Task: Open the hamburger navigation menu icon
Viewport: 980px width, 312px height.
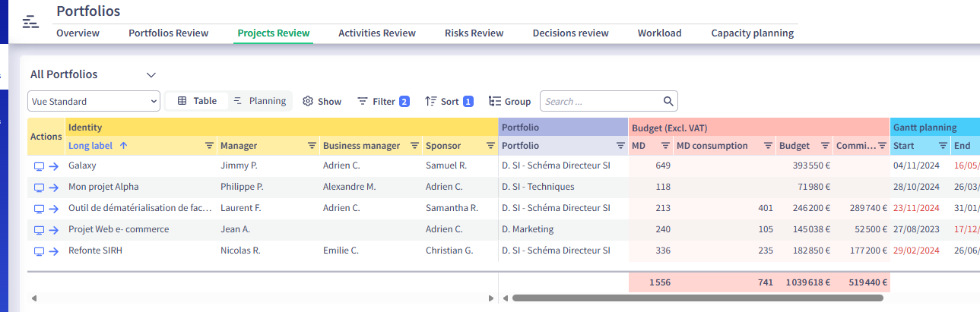Action: pos(30,21)
